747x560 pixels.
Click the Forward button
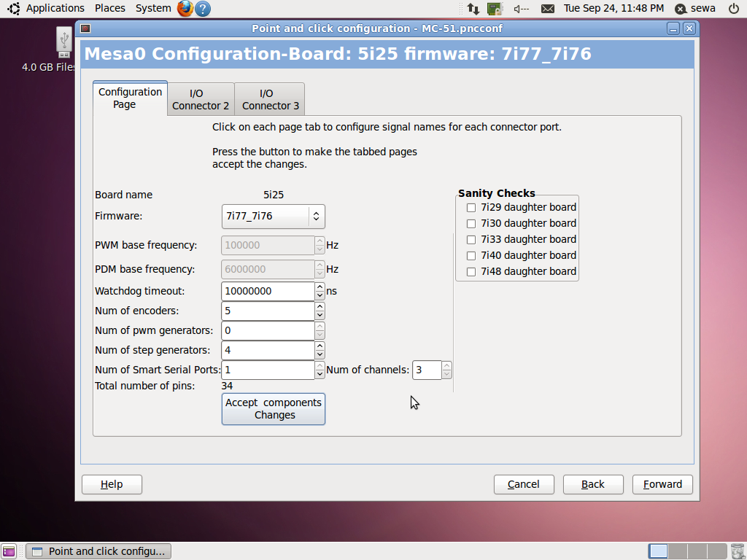pyautogui.click(x=662, y=484)
